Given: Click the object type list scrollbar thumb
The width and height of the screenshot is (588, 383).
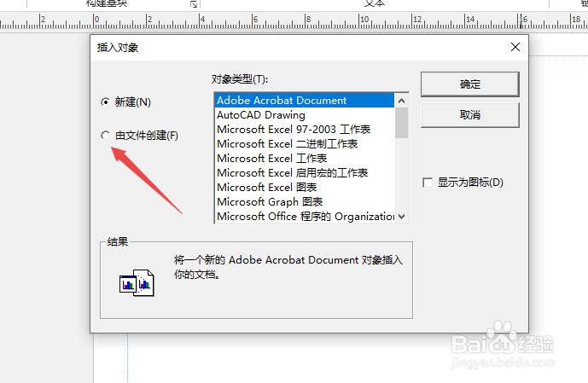Looking at the screenshot, I should click(x=402, y=123).
